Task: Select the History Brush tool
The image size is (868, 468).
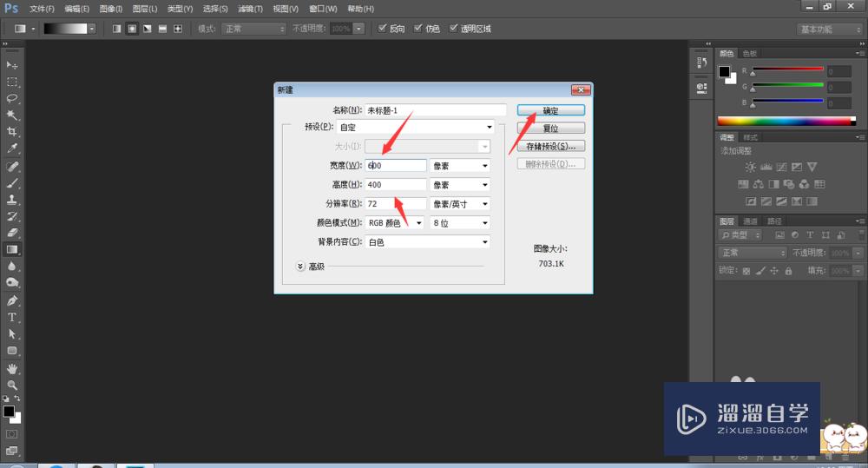Action: [11, 216]
